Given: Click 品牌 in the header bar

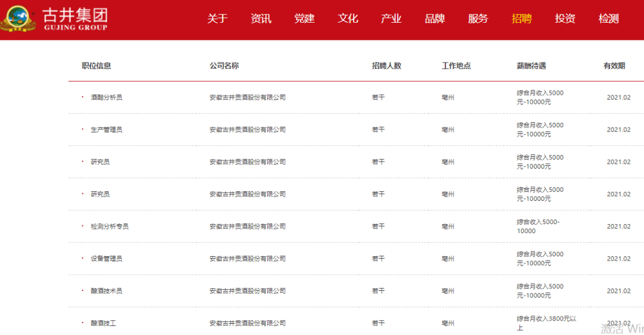Looking at the screenshot, I should pos(435,18).
